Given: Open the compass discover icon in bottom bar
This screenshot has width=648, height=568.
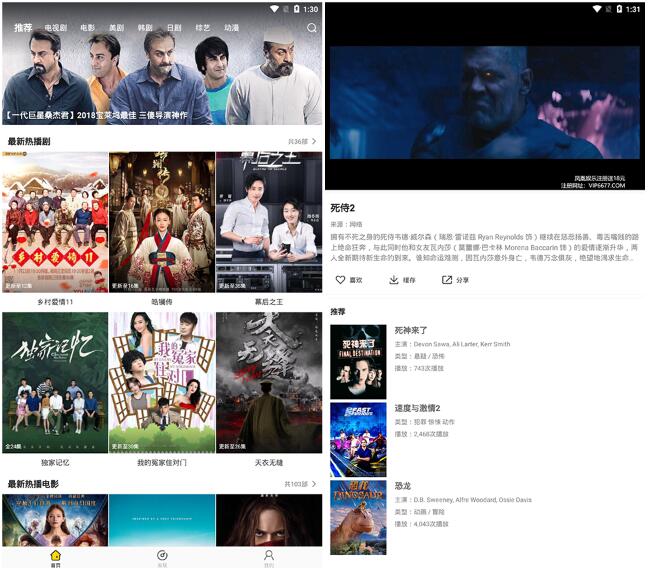Looking at the screenshot, I should coord(162,555).
